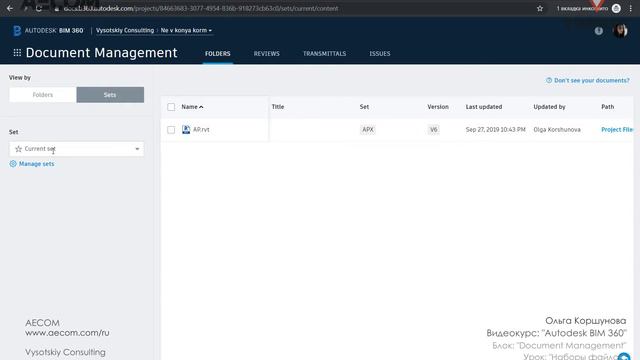Click the Vysotskiy Consulting account link
Screen dimensions: 640x360
pos(125,31)
